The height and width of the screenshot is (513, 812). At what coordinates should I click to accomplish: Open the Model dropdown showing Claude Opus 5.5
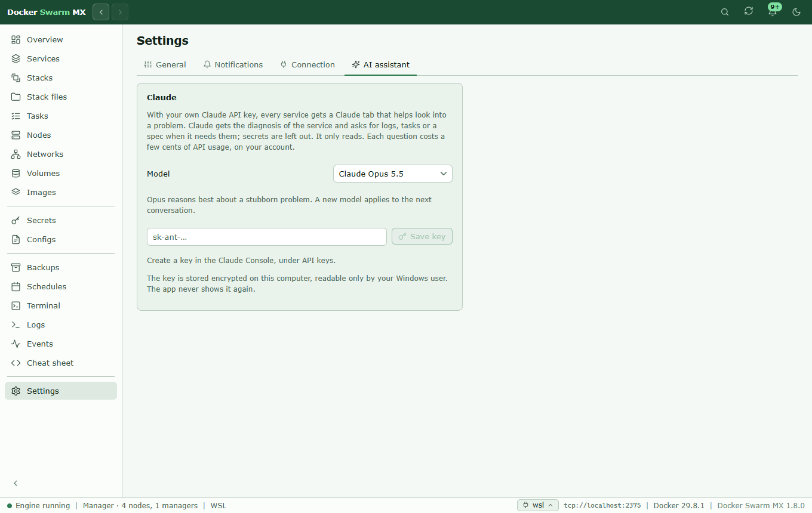click(x=393, y=174)
